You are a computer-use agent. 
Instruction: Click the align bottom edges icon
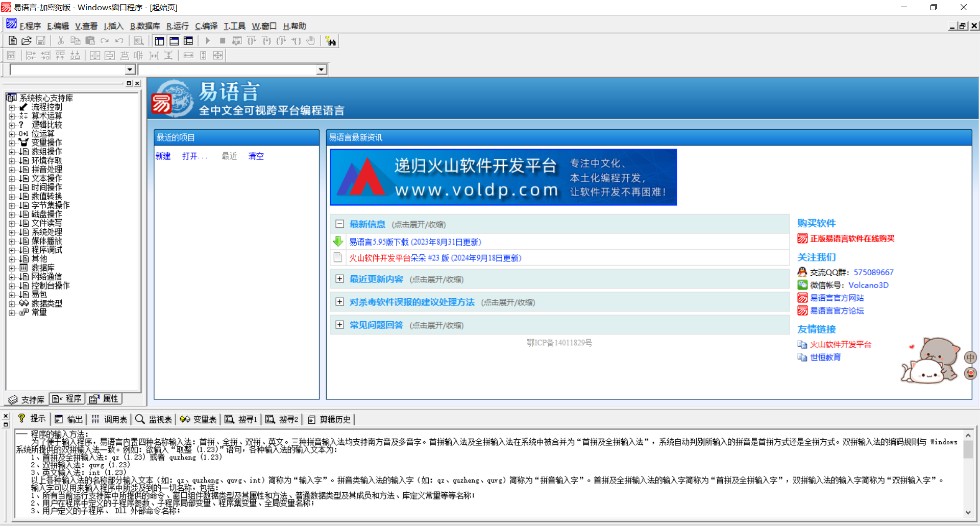[75, 55]
